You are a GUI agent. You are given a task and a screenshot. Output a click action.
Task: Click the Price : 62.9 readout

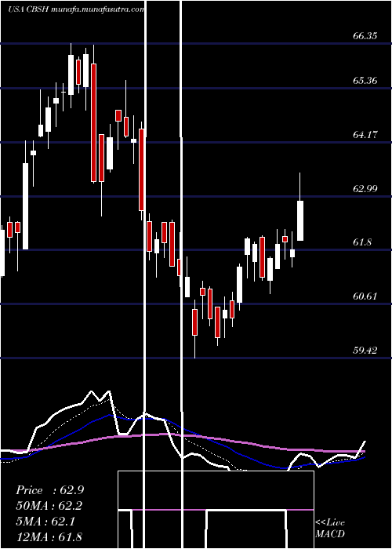coord(49,490)
